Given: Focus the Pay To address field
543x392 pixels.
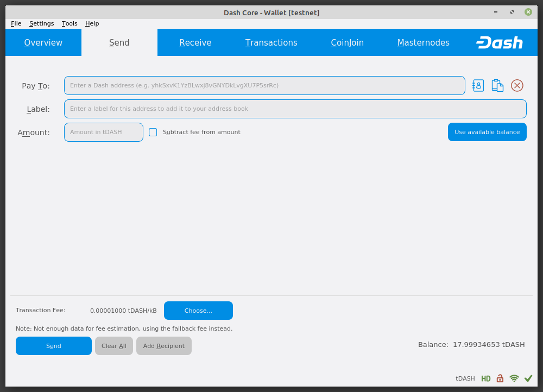Looking at the screenshot, I should 264,86.
